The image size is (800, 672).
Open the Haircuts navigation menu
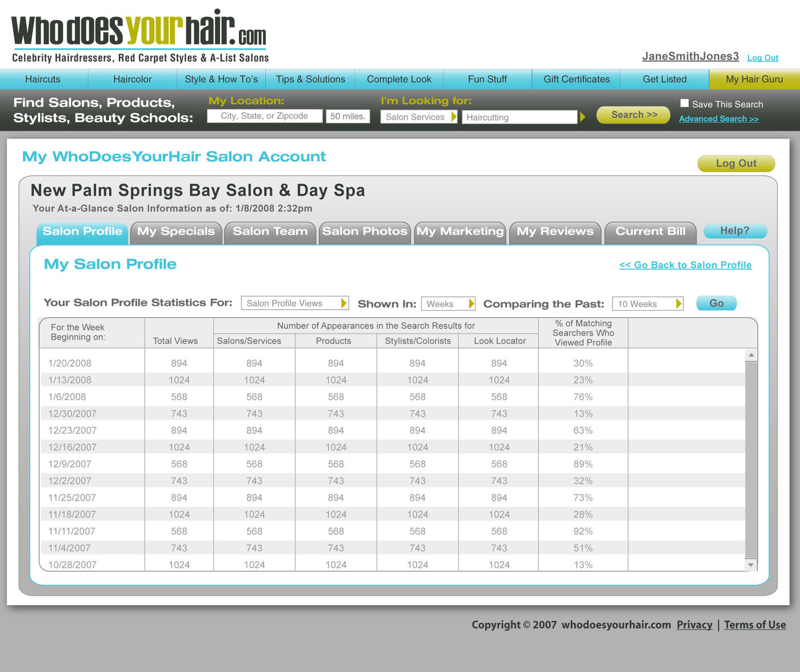(x=43, y=79)
